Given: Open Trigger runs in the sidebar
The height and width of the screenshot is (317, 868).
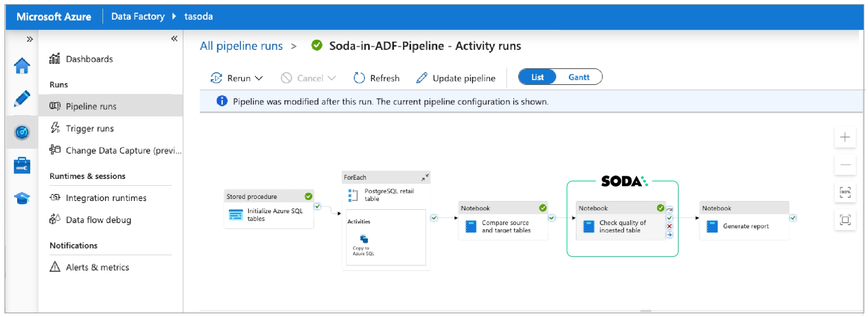Looking at the screenshot, I should (89, 128).
